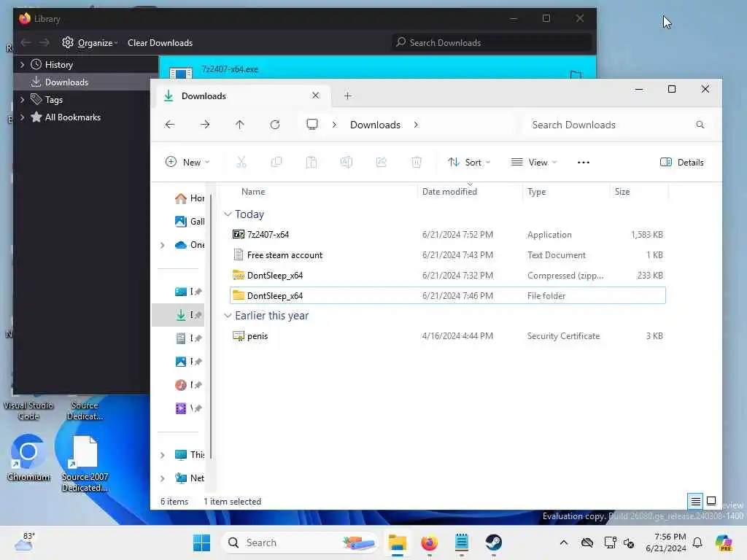Show hidden system tray icons

pyautogui.click(x=564, y=542)
